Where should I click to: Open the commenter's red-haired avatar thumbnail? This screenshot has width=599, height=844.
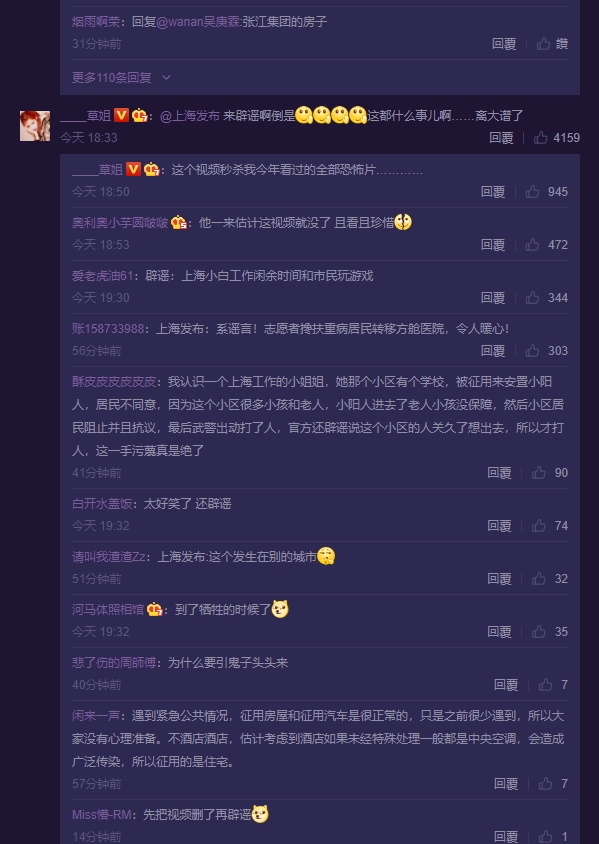point(35,126)
